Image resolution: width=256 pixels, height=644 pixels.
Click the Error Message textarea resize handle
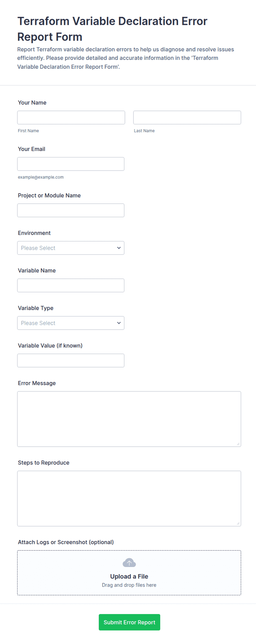coord(238,444)
